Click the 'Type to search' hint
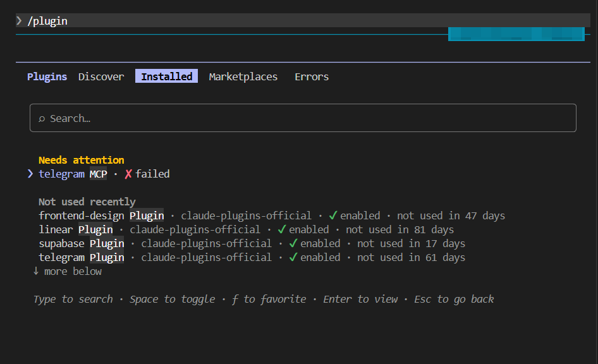The height and width of the screenshot is (364, 598). pyautogui.click(x=73, y=299)
